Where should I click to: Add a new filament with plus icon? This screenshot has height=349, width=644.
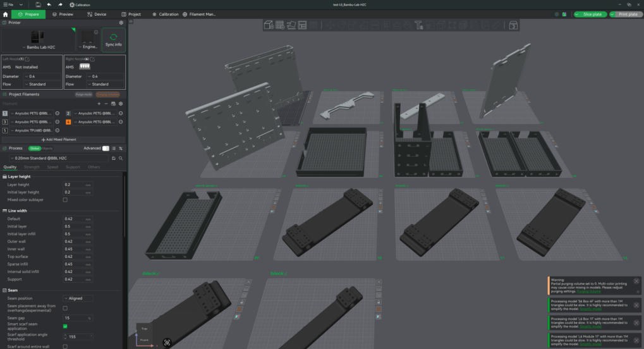[99, 104]
